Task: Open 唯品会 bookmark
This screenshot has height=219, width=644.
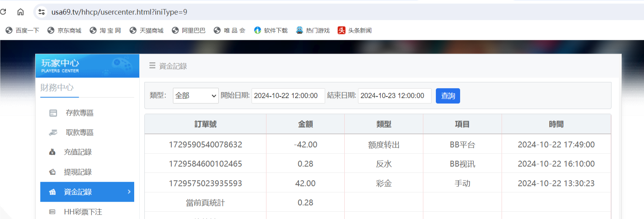Action: [230, 31]
